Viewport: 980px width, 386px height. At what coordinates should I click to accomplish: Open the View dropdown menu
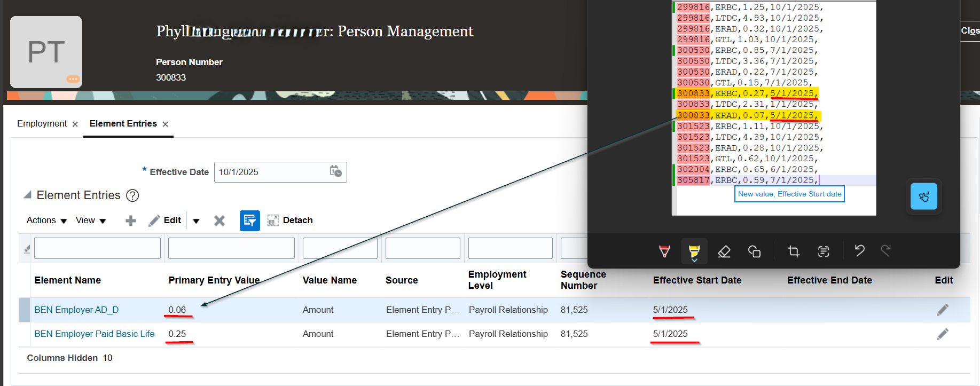pyautogui.click(x=91, y=220)
